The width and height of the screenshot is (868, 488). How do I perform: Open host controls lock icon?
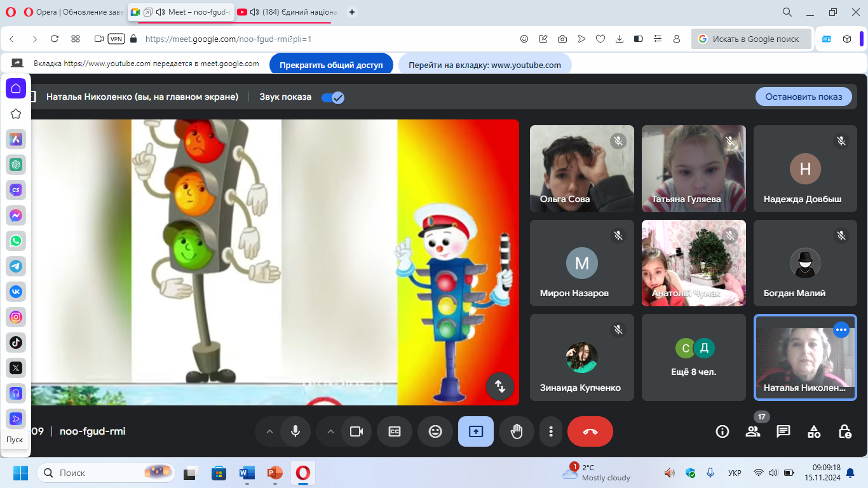pos(844,431)
